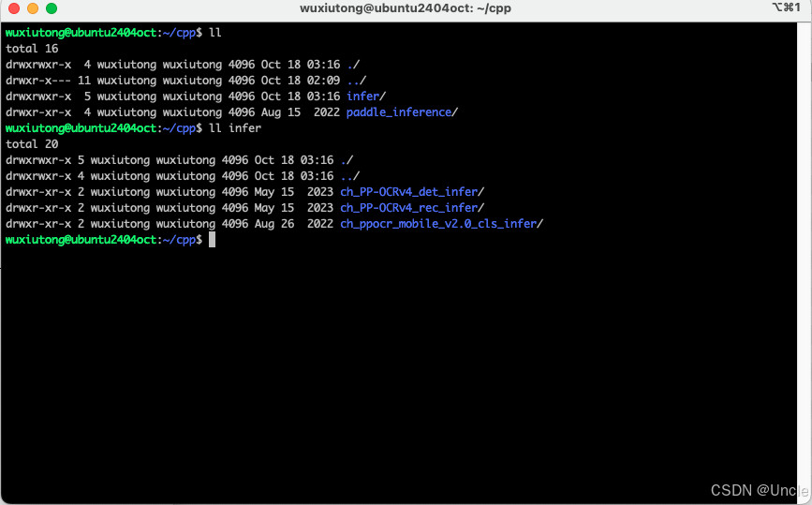Click the 'paddle_inference/' directory name

[402, 112]
